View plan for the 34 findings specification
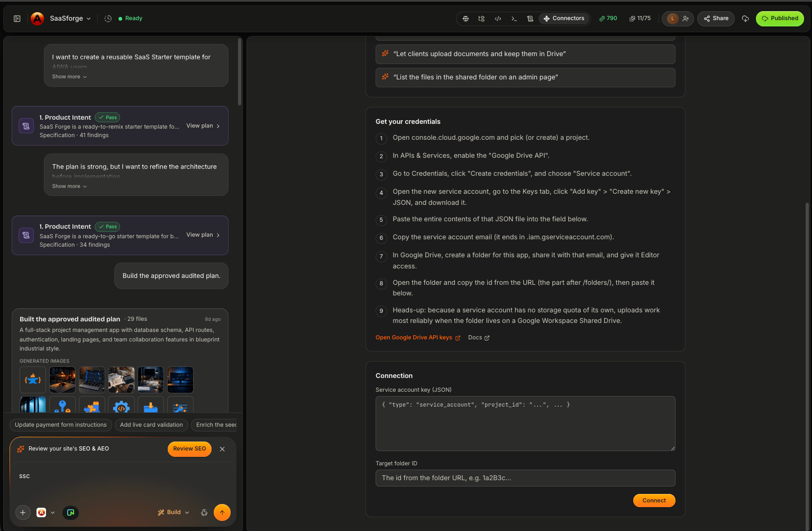812x531 pixels. (x=203, y=235)
